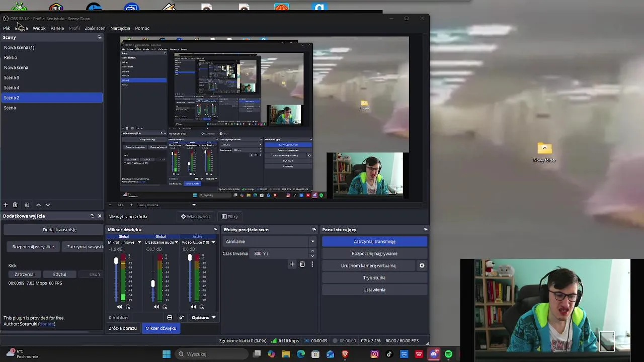Increase Czas trwania duration stepper up
The height and width of the screenshot is (362, 644).
pyautogui.click(x=312, y=251)
